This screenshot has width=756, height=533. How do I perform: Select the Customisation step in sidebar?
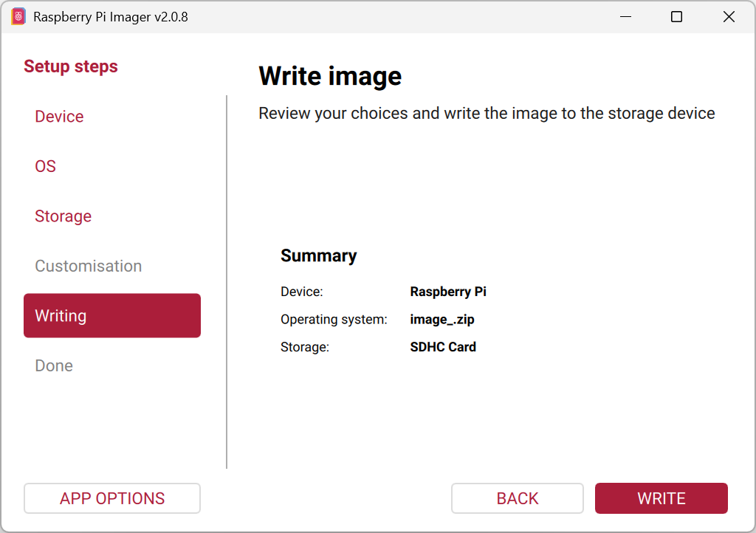tap(89, 266)
